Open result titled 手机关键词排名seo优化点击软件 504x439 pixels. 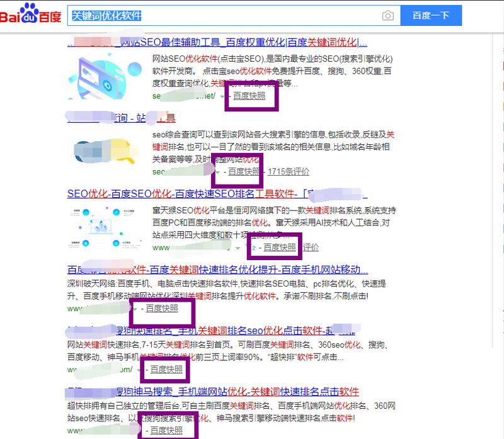pos(212,331)
